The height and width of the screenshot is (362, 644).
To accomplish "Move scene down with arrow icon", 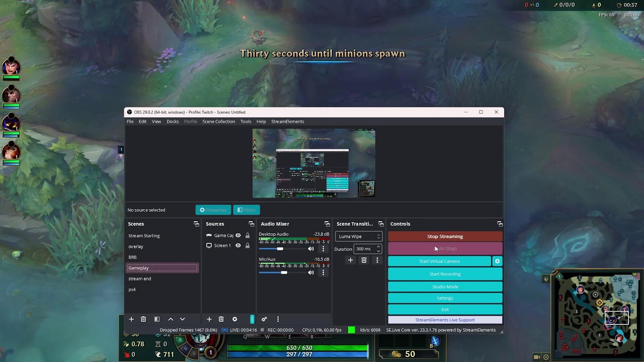I will (183, 319).
